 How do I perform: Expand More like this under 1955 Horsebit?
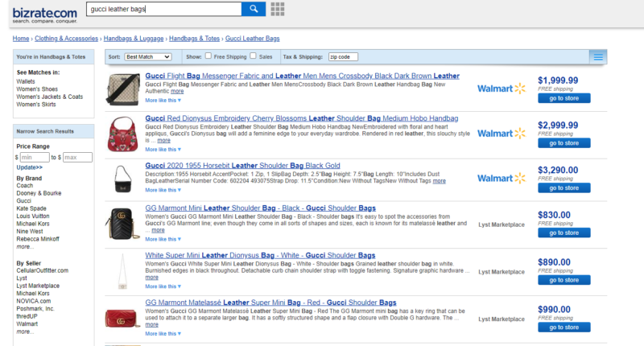point(163,190)
